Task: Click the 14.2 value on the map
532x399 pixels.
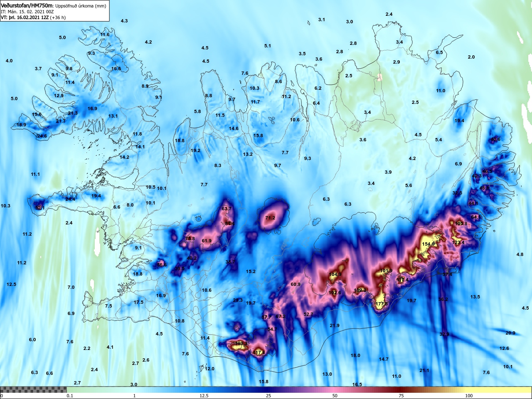Action: click(x=124, y=157)
